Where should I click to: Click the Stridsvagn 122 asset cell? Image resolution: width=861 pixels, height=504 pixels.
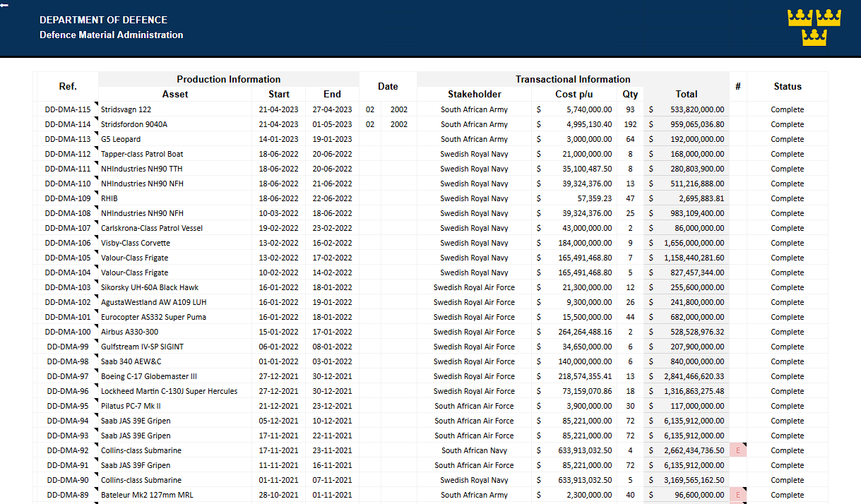point(175,109)
